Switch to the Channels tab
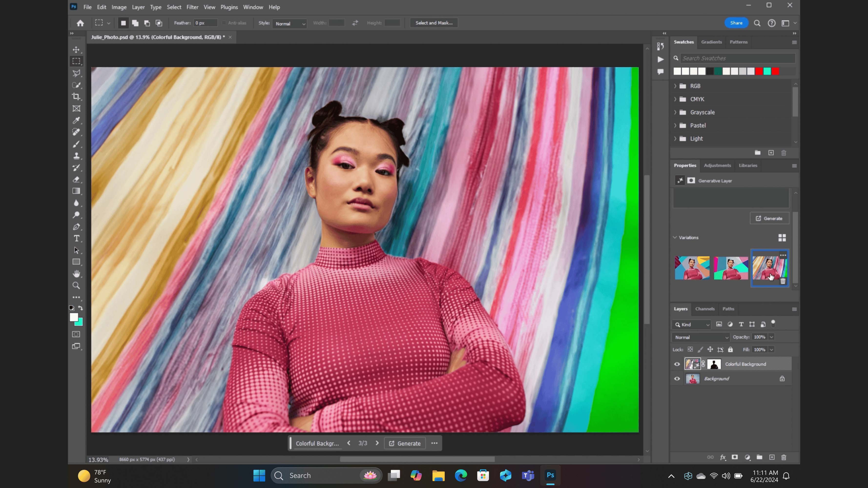 [x=705, y=309]
